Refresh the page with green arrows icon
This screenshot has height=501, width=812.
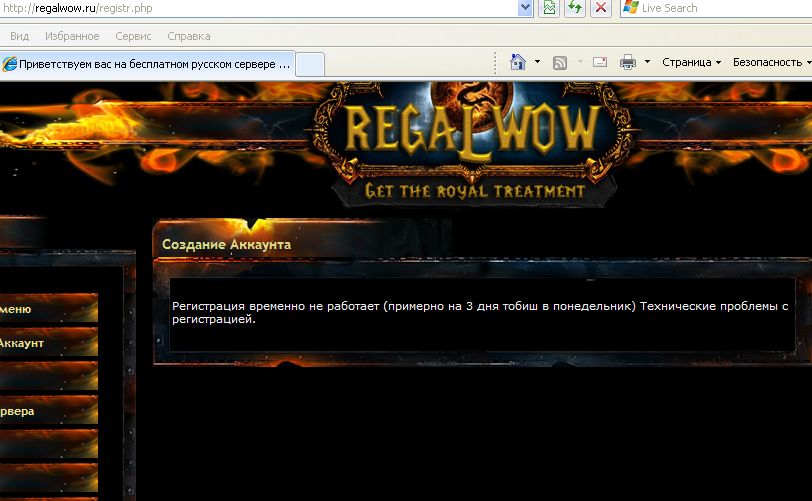tap(575, 8)
